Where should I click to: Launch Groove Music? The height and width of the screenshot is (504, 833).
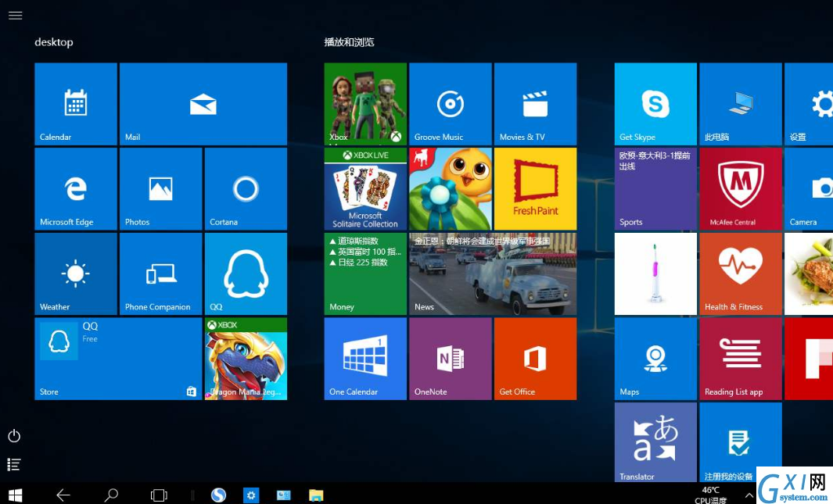click(x=451, y=104)
